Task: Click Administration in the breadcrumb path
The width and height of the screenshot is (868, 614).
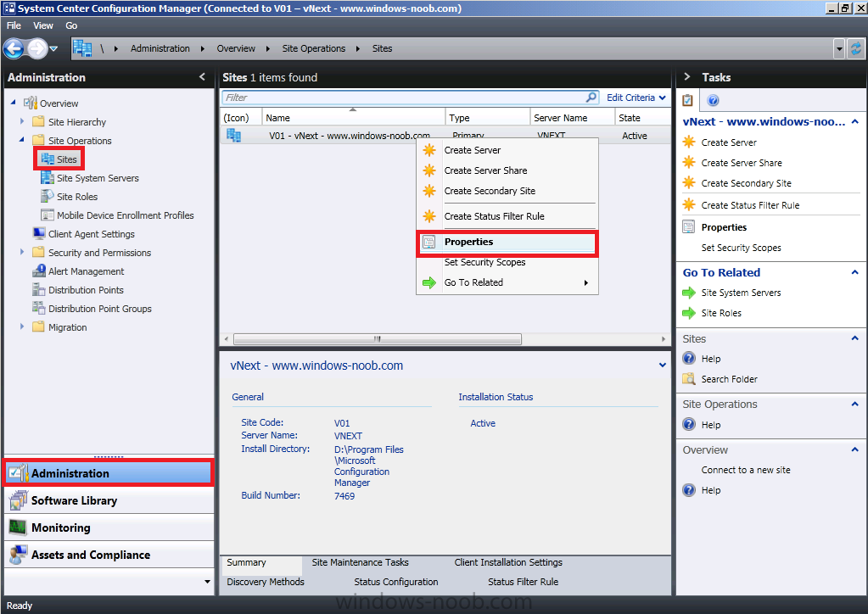Action: point(160,48)
